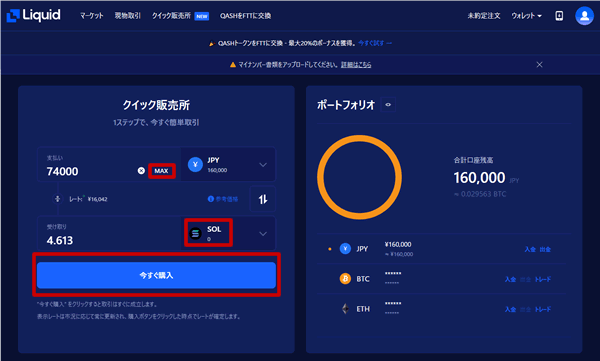The image size is (600, 361).
Task: Click the ¥16,042 rate value
Action: [98, 199]
